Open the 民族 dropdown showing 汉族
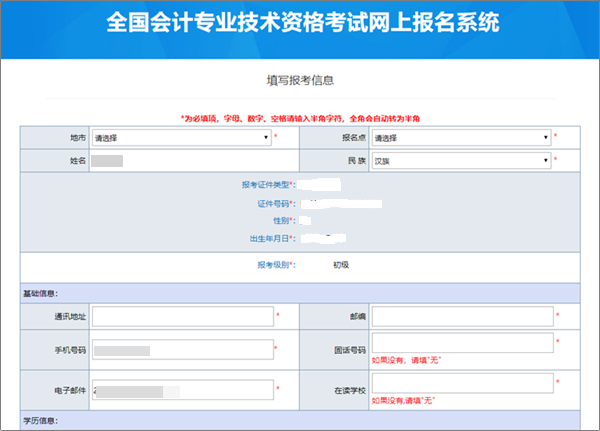Screen dimensions: 600x431 [461, 161]
